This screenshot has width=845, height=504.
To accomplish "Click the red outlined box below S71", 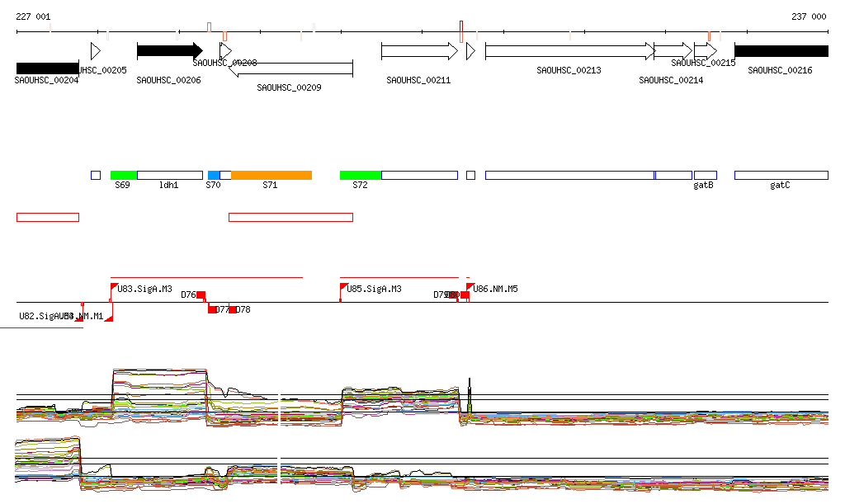I will (x=291, y=218).
